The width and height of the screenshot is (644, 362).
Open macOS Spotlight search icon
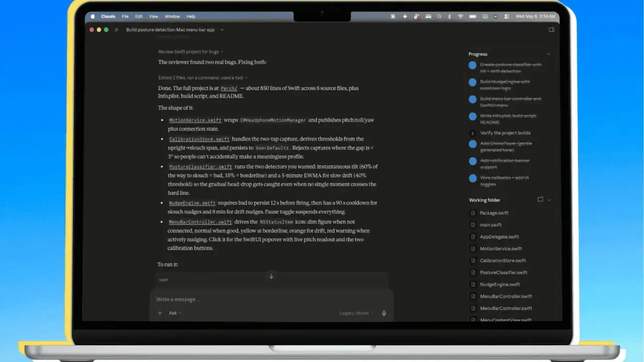click(439, 16)
